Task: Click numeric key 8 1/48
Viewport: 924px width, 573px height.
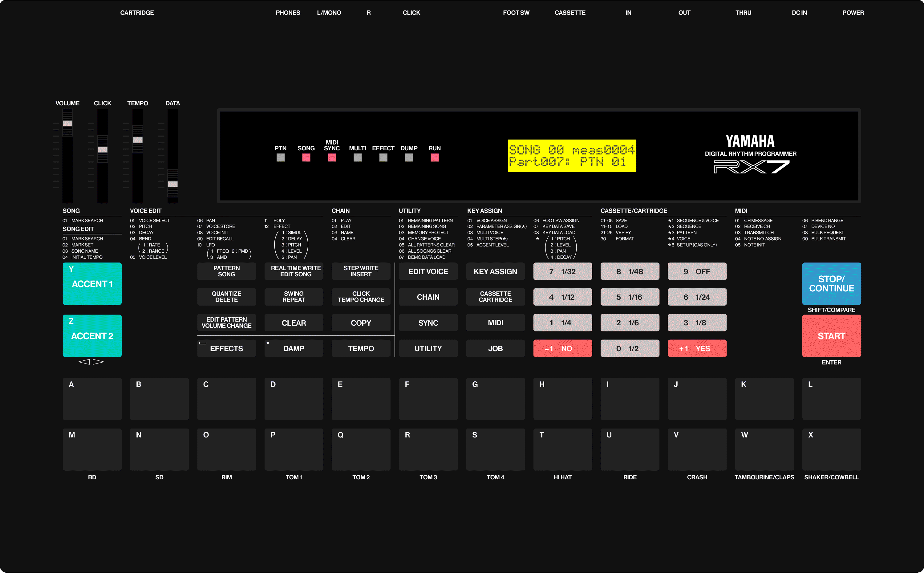Action: click(x=630, y=271)
